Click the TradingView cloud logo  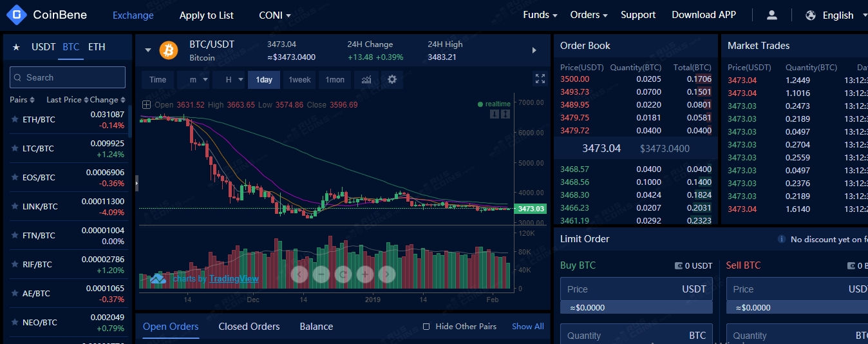click(x=158, y=278)
